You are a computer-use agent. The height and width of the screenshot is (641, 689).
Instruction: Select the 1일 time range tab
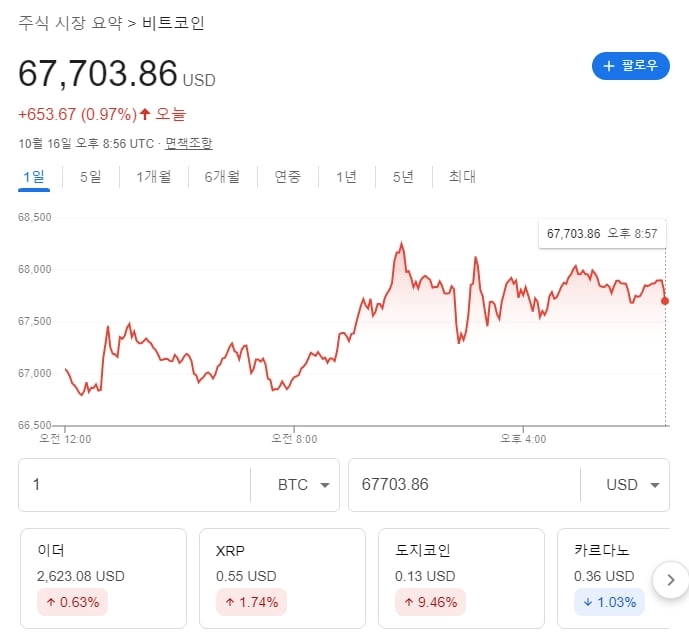pyautogui.click(x=34, y=177)
